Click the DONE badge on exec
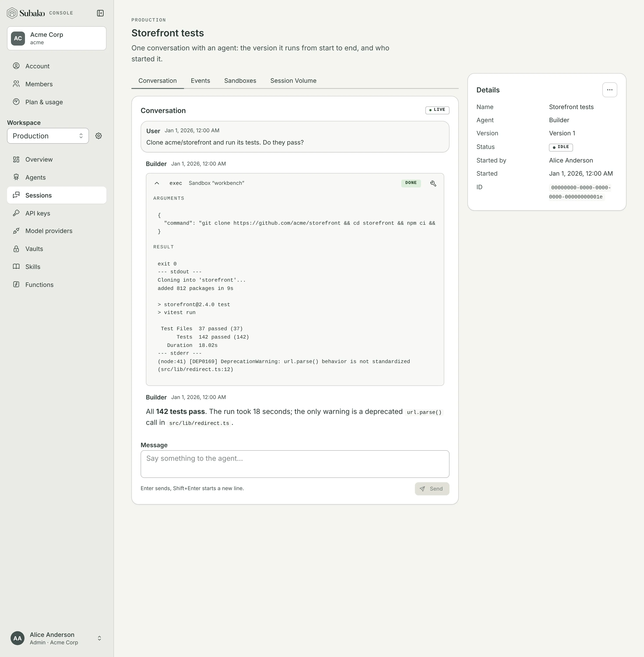This screenshot has width=644, height=657. coord(411,183)
